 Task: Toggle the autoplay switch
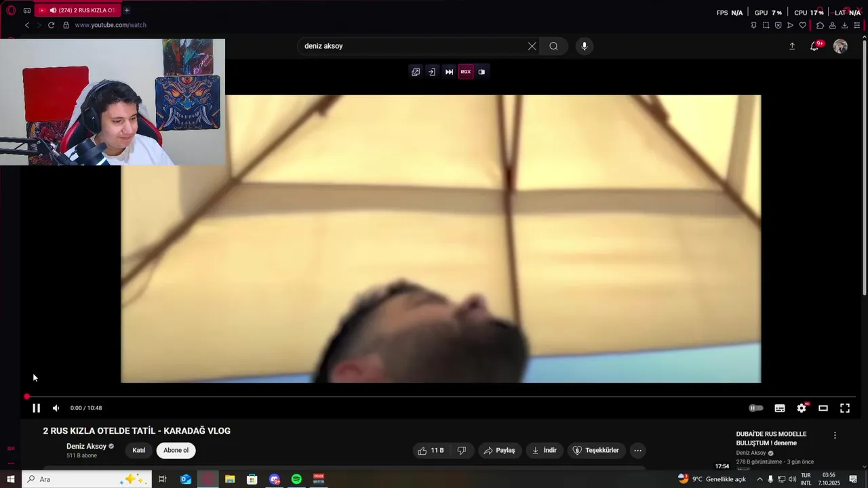pyautogui.click(x=755, y=408)
